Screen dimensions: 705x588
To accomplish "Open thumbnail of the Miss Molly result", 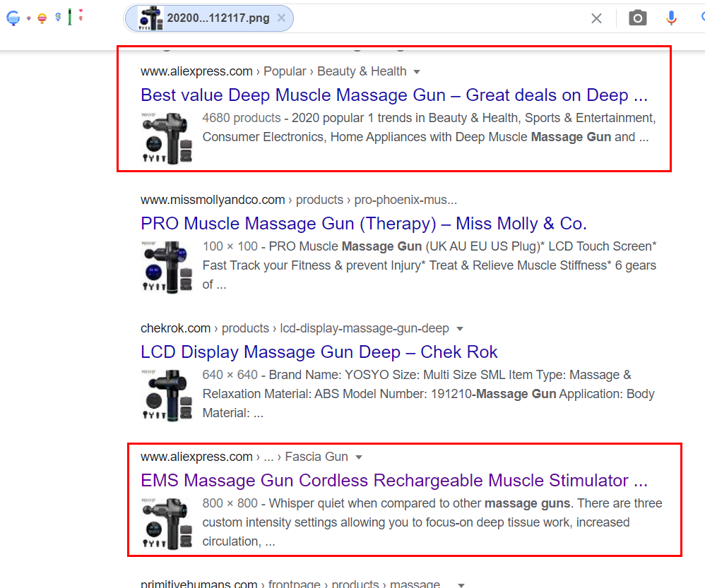I will pyautogui.click(x=167, y=267).
